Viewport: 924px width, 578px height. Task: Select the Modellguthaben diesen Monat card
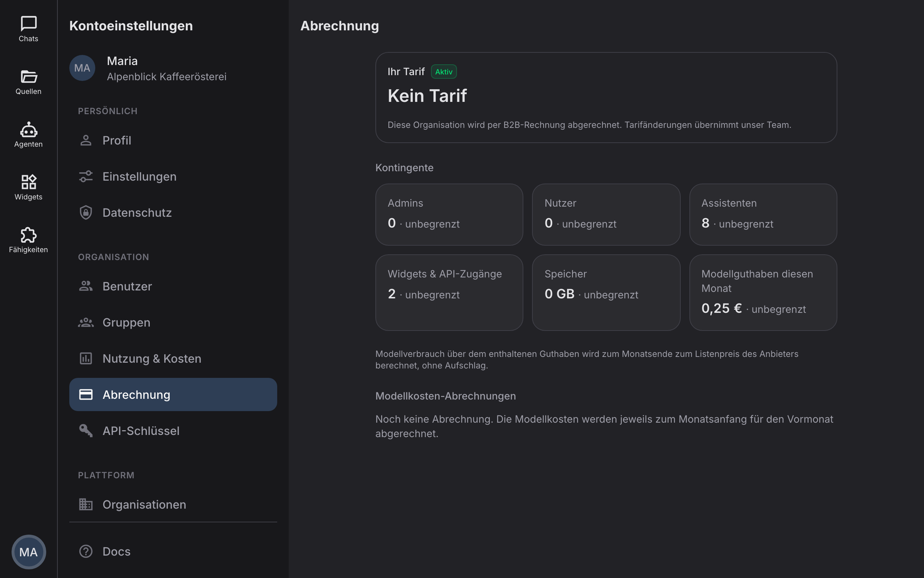point(763,293)
